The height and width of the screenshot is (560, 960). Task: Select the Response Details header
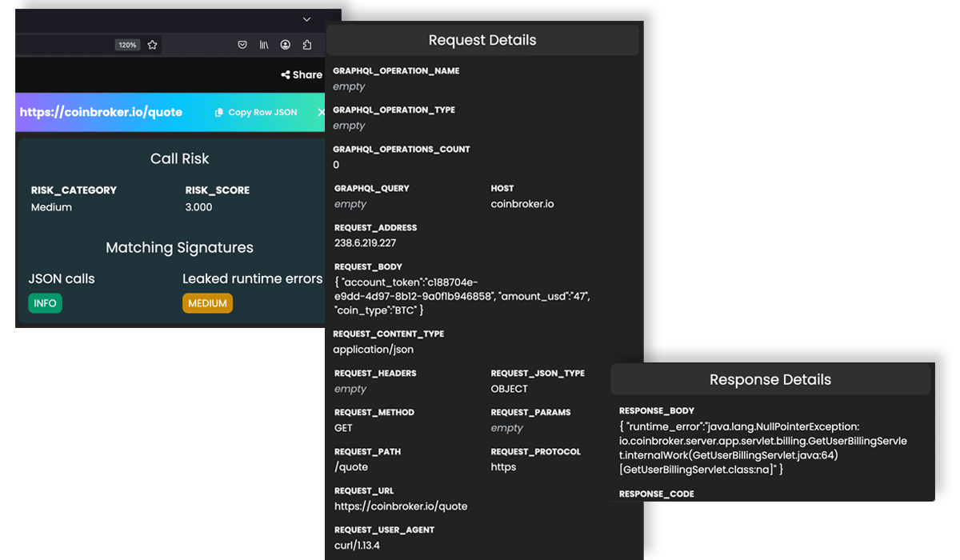click(770, 380)
